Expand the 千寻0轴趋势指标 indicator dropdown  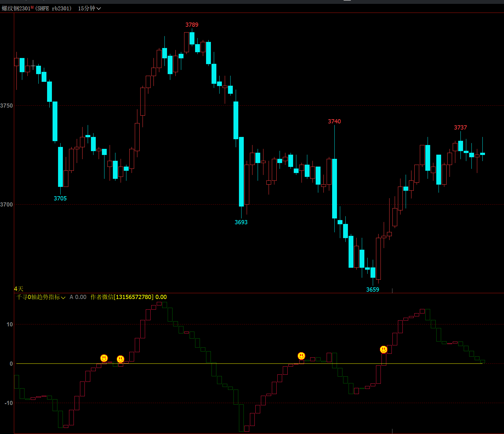point(41,297)
